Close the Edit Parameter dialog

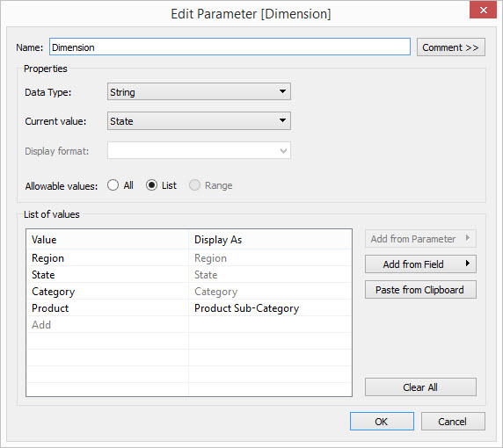point(483,10)
